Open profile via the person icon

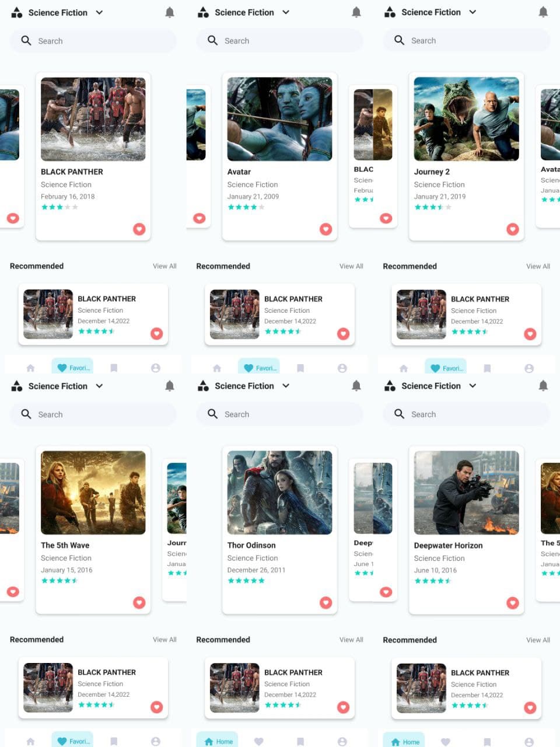tap(155, 368)
